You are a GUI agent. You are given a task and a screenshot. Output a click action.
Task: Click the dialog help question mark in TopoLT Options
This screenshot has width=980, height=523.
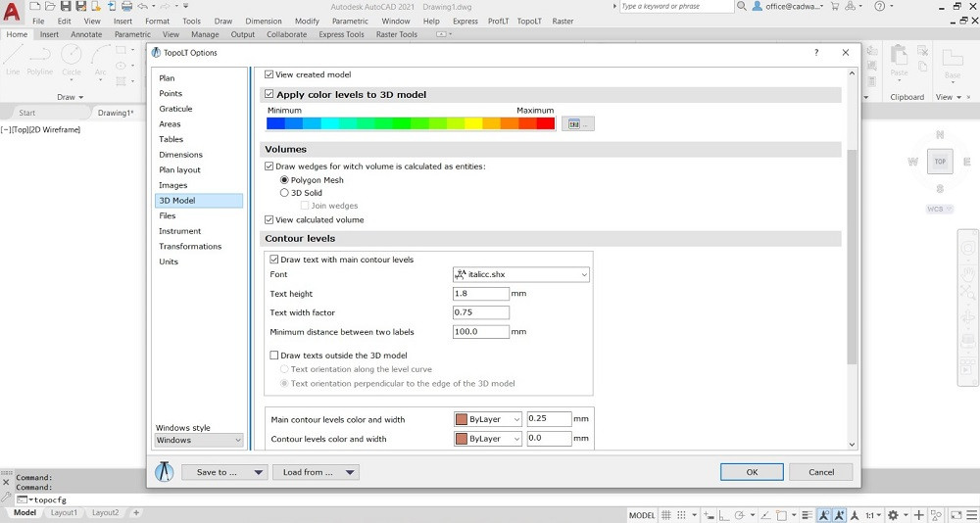[x=816, y=53]
